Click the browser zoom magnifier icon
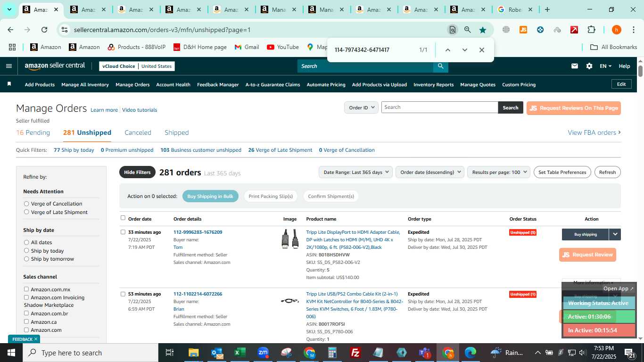 [x=467, y=30]
